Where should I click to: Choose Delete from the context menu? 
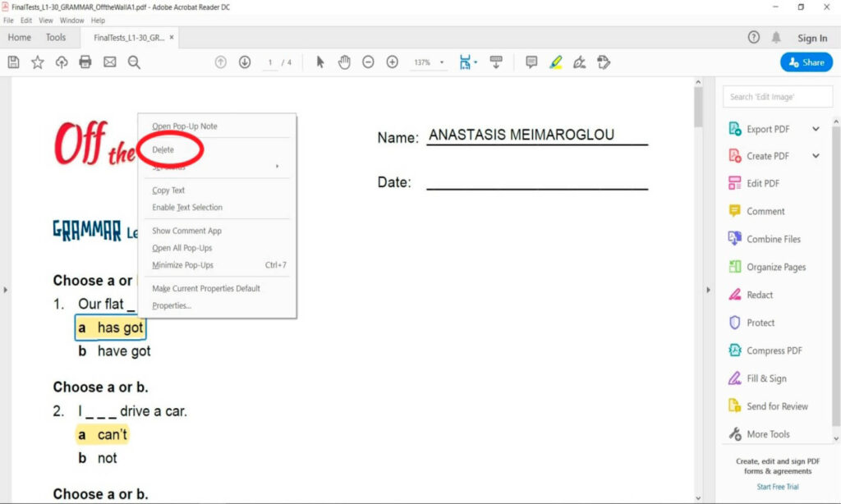pyautogui.click(x=163, y=150)
